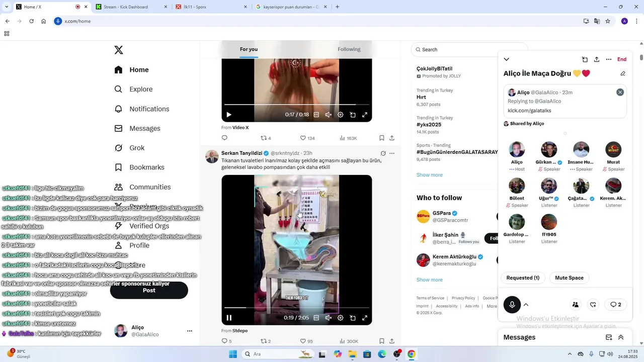Open Messages in the sidebar

137,128
